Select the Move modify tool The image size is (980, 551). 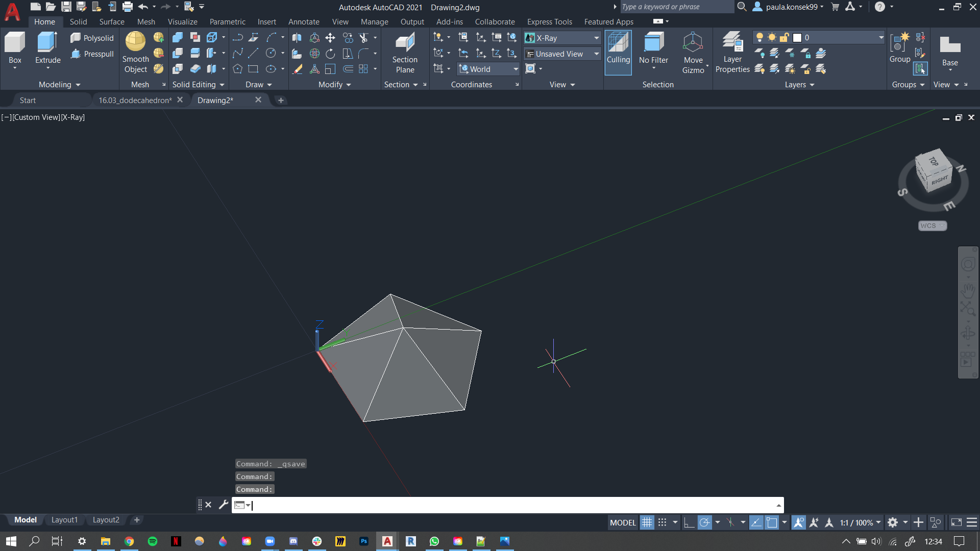tap(330, 37)
